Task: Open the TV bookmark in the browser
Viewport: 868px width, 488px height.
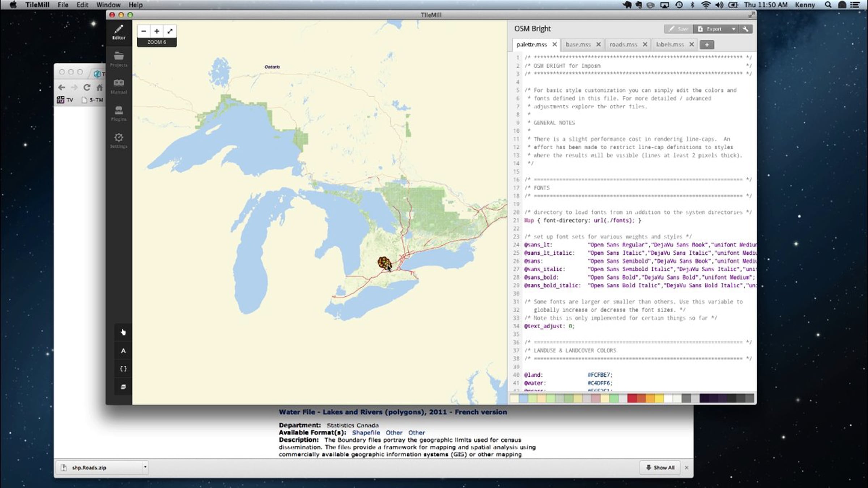Action: (x=65, y=100)
